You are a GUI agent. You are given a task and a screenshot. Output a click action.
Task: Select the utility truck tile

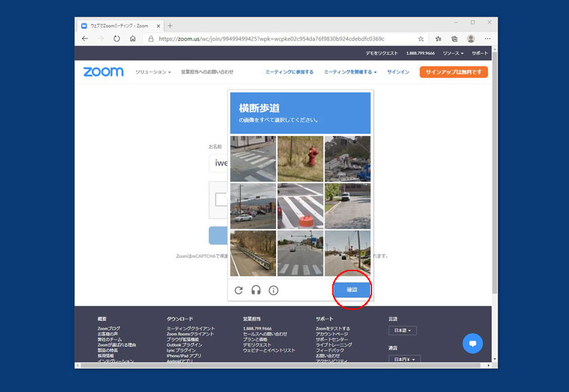[348, 159]
